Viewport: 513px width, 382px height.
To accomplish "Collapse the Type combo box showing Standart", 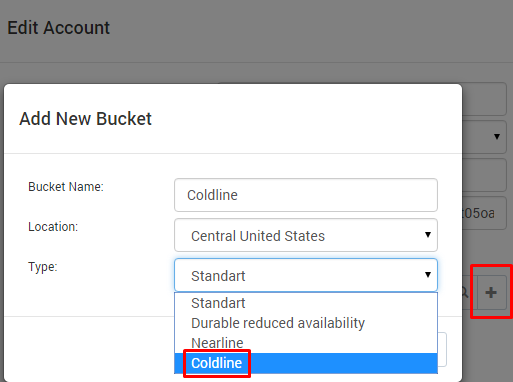I will (306, 275).
